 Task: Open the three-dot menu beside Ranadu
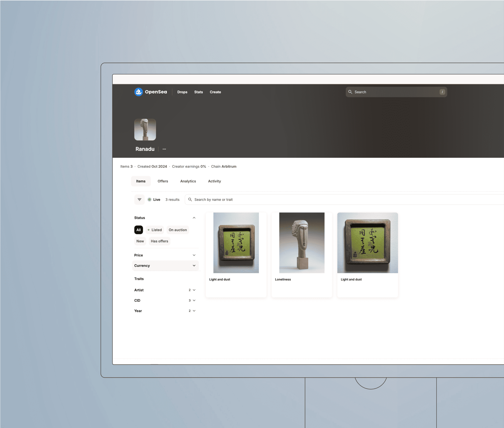(x=164, y=149)
